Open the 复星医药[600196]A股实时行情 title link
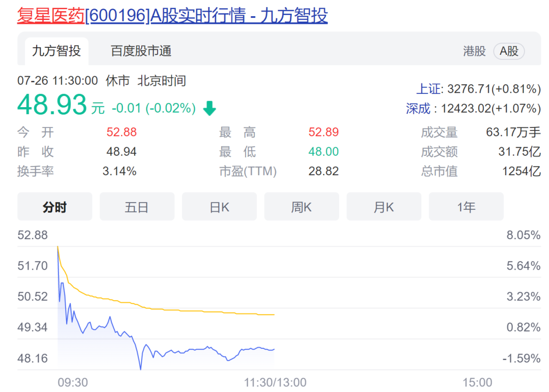 point(172,15)
